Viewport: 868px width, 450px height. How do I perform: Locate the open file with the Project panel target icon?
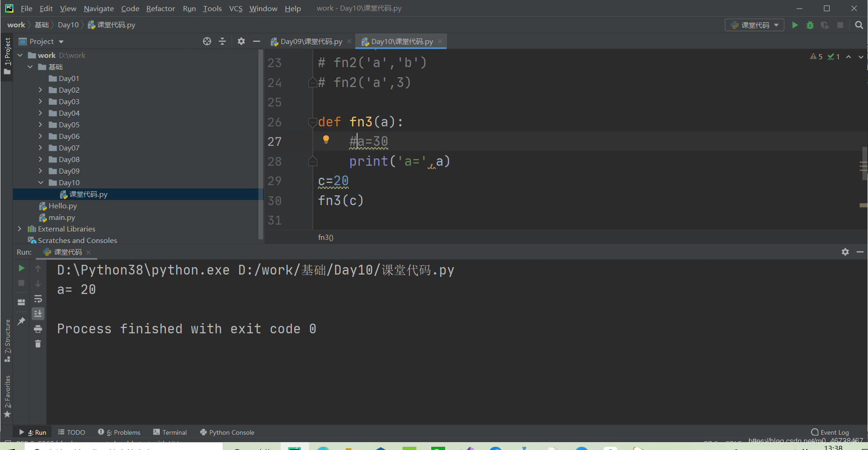click(207, 41)
